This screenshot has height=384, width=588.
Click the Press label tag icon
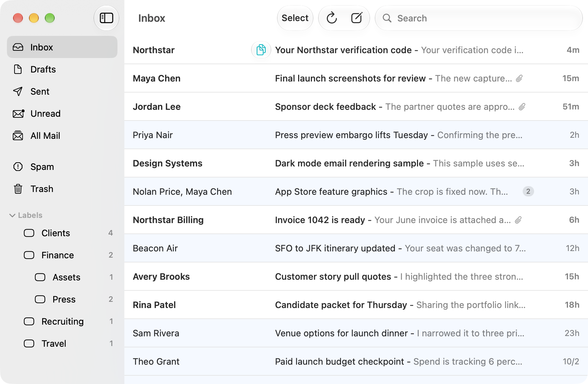[x=40, y=299]
